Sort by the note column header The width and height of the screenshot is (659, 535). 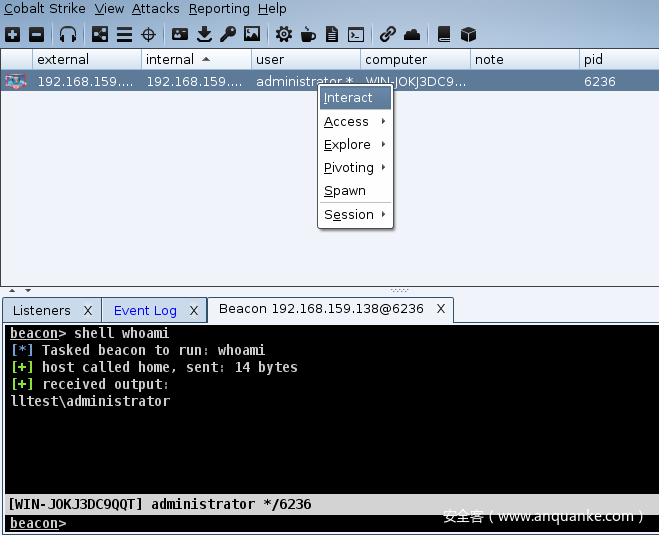525,59
